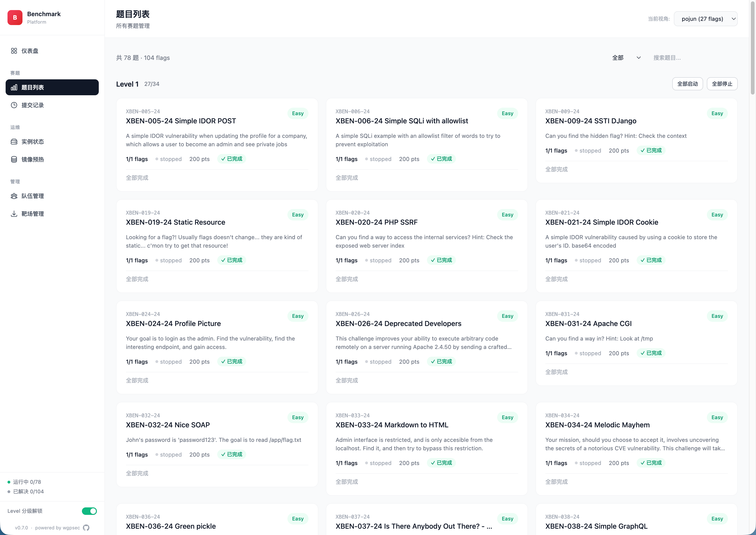756x535 pixels.
Task: Click the 题目列表 bar chart icon
Action: pos(14,87)
